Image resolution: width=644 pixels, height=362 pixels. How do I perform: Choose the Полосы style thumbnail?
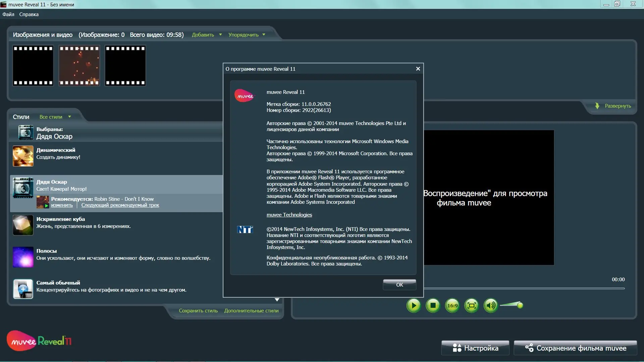pos(23,257)
